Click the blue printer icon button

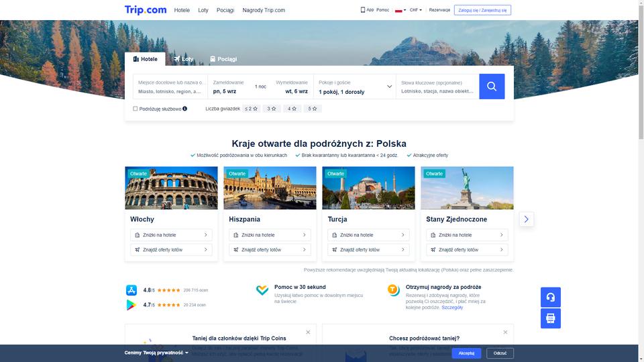pos(550,318)
